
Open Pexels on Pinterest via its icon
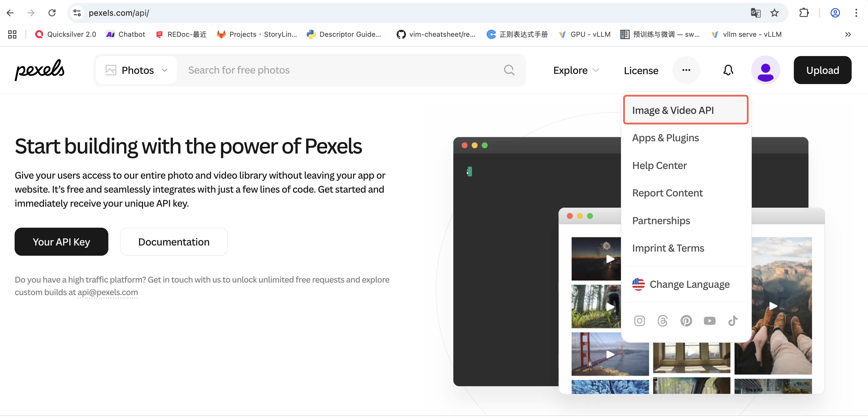pyautogui.click(x=686, y=321)
